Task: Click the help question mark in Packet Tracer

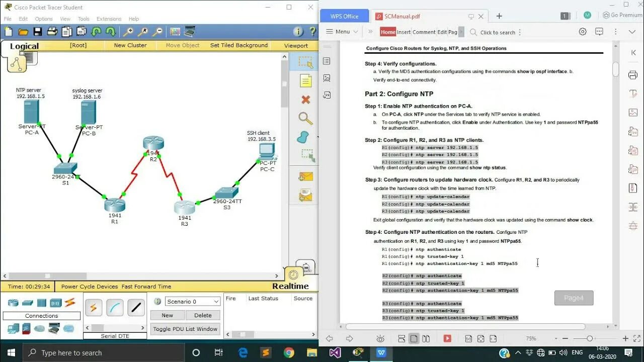Action: tap(312, 32)
